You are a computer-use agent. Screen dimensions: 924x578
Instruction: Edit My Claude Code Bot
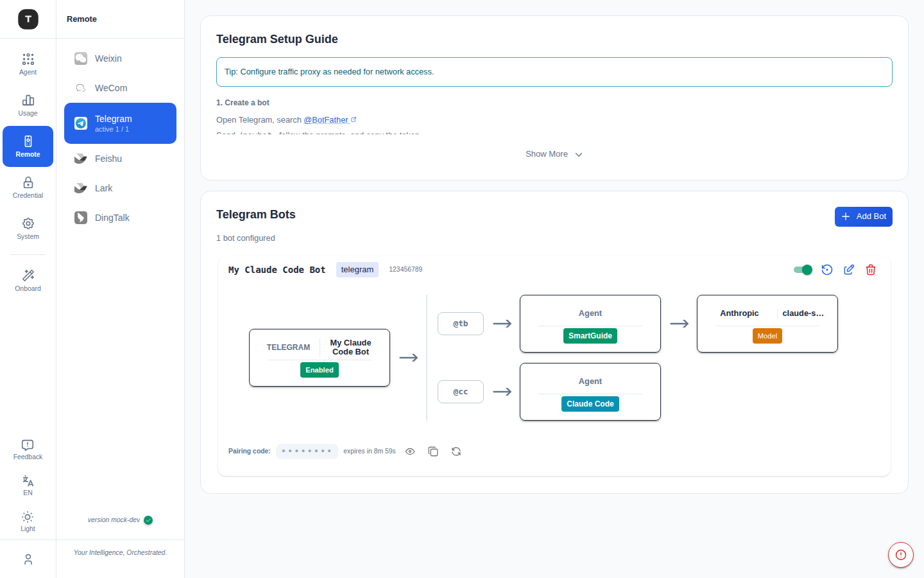pos(849,270)
